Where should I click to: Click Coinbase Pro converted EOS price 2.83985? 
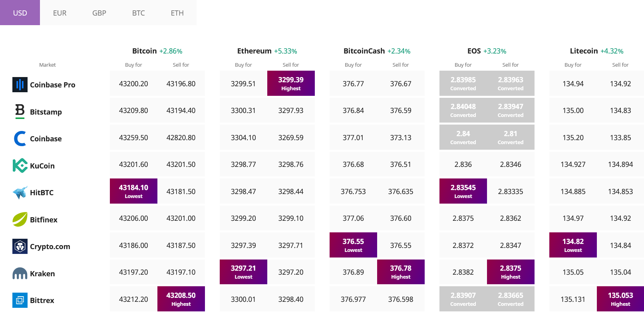click(x=463, y=83)
